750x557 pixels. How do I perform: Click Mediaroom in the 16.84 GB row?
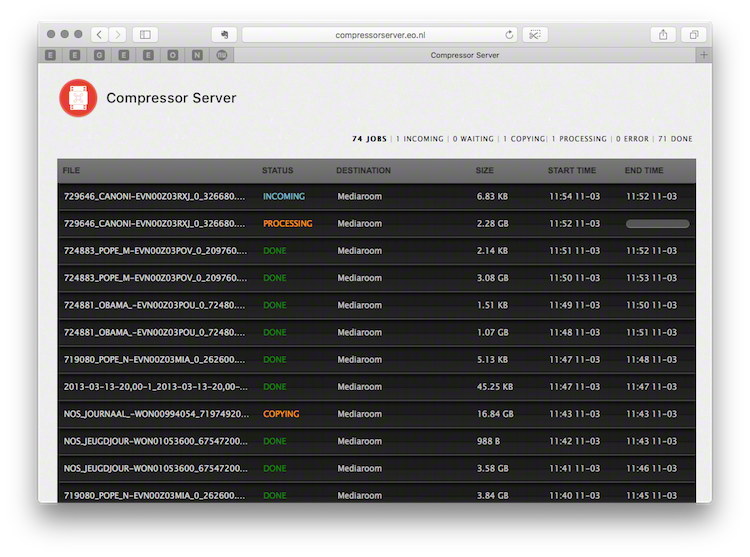360,414
